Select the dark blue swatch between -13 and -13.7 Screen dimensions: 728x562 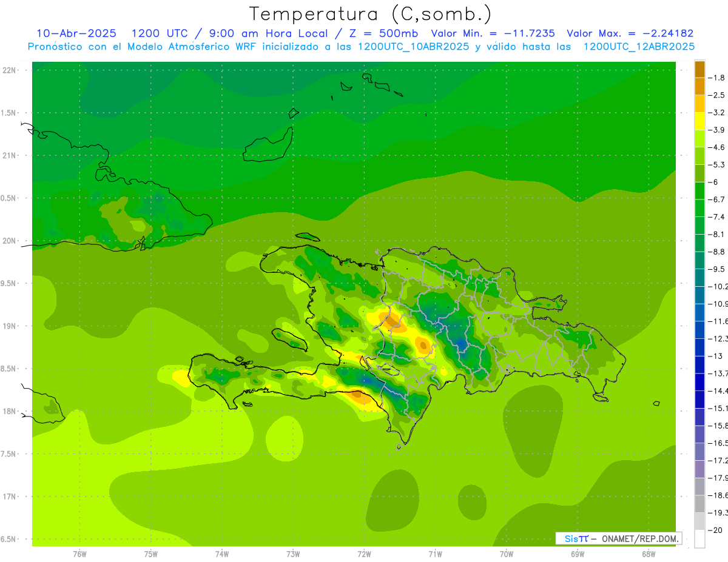coord(699,364)
